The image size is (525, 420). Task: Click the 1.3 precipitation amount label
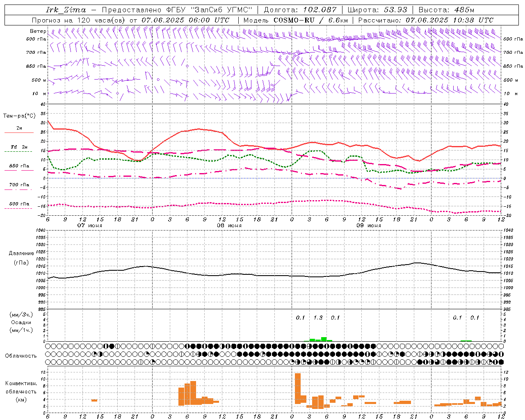point(318,317)
